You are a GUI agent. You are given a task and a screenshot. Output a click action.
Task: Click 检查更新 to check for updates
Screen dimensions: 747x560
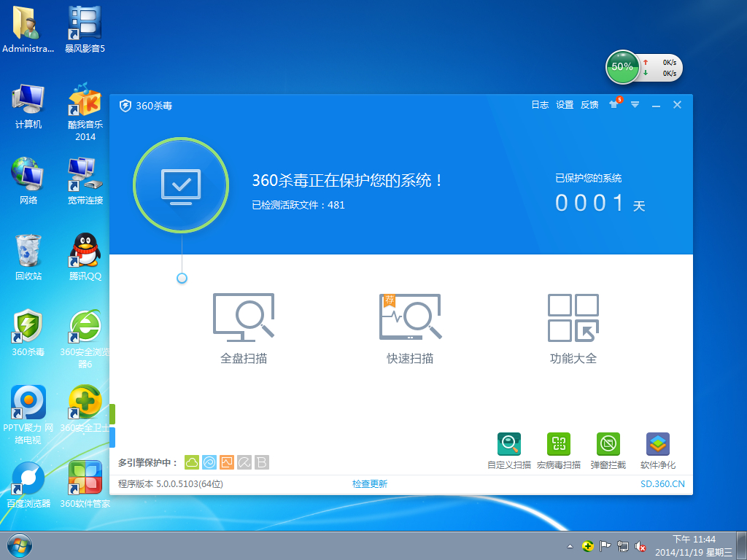(370, 484)
